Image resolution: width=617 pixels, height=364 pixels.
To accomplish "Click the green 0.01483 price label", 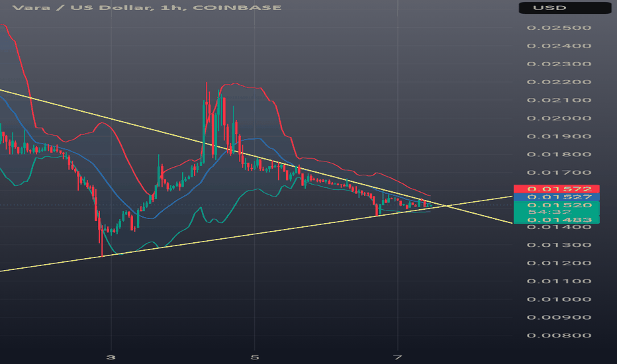I will click(x=556, y=220).
